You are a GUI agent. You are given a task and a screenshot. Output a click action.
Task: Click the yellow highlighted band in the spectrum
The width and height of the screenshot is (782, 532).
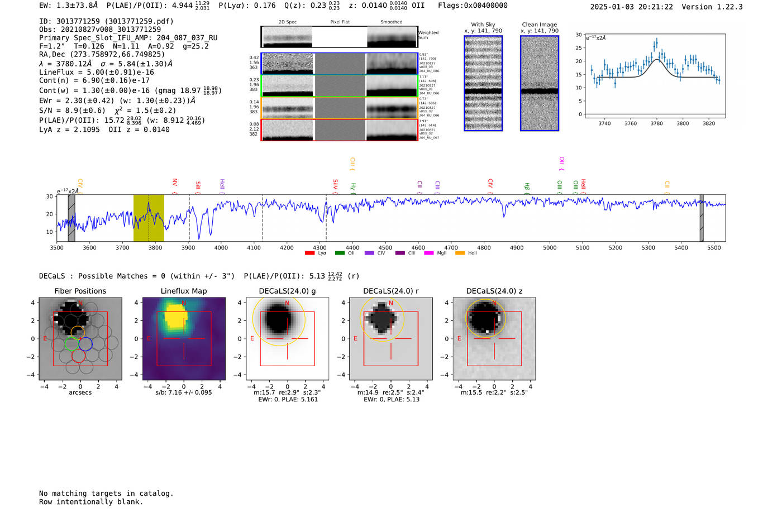pyautogui.click(x=149, y=218)
